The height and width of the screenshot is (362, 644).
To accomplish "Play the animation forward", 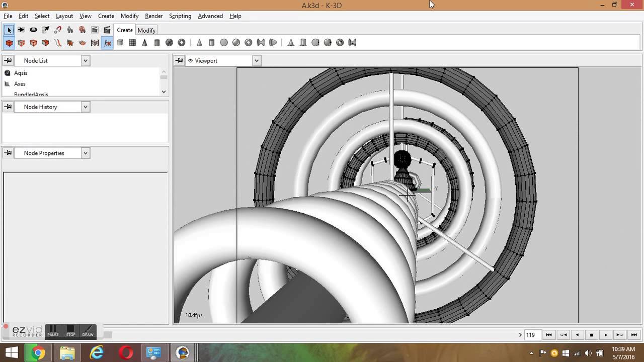I will pyautogui.click(x=606, y=335).
